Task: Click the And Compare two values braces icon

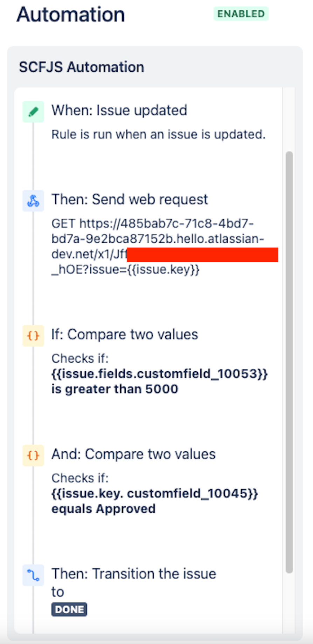Action: (x=33, y=455)
